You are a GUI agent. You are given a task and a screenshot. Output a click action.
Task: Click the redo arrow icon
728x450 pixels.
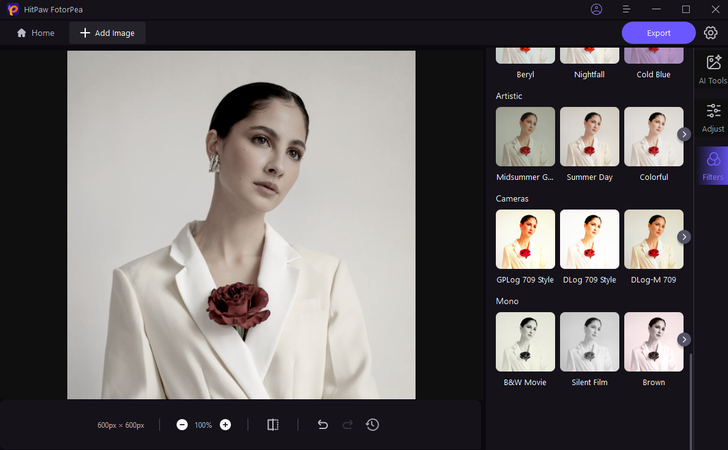(347, 425)
